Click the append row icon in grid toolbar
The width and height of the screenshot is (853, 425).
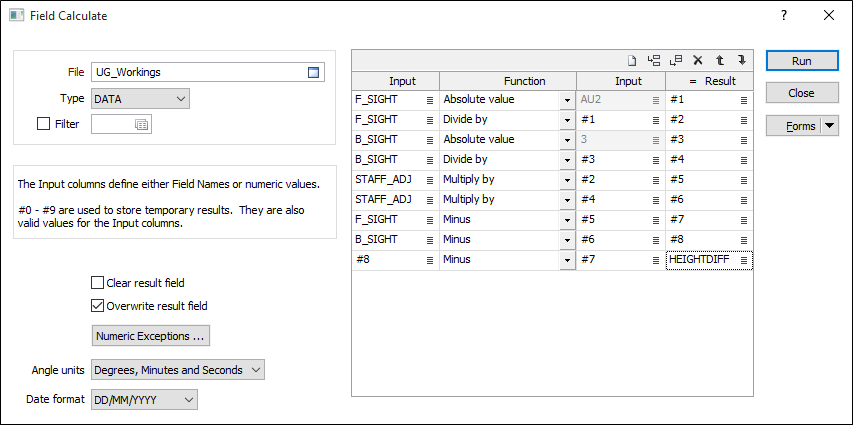(676, 60)
